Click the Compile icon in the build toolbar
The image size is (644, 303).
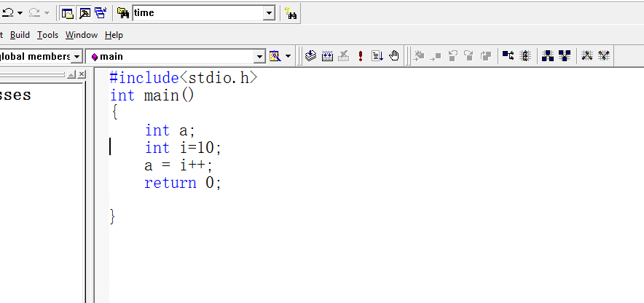(x=311, y=56)
